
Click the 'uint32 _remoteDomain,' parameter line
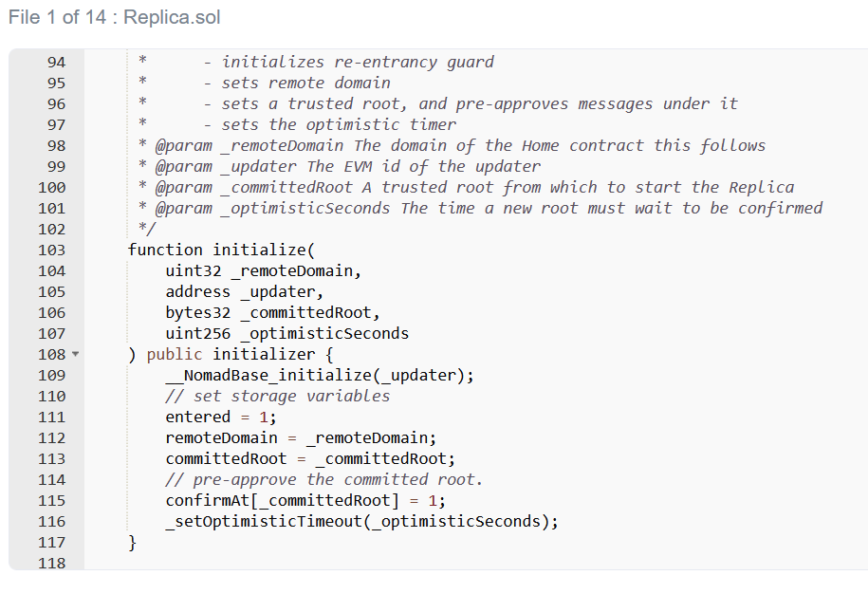click(263, 271)
